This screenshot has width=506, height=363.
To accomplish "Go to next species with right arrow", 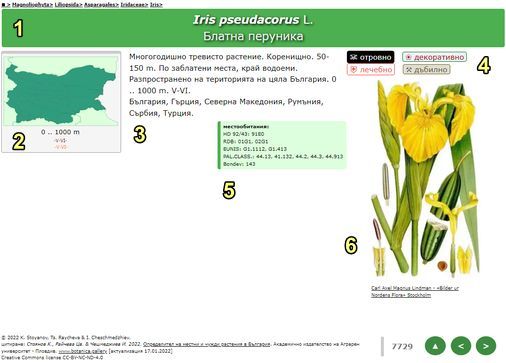I will pos(486,346).
